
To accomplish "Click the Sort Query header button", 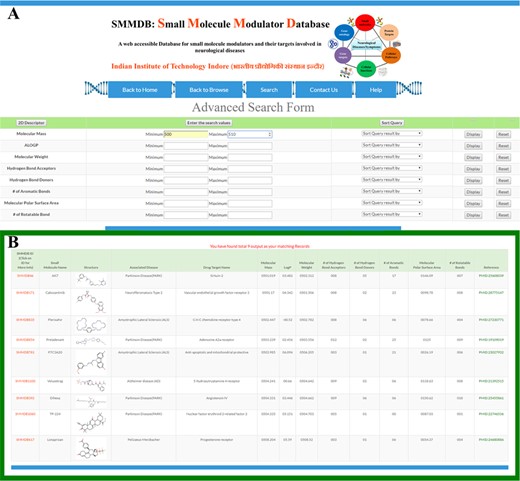I will point(392,123).
